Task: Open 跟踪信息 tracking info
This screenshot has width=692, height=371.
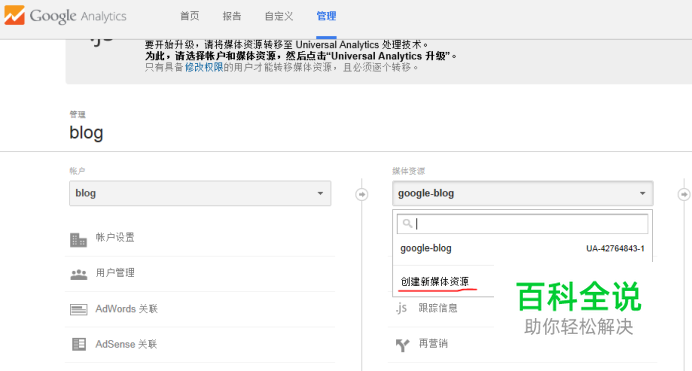Action: [x=438, y=308]
